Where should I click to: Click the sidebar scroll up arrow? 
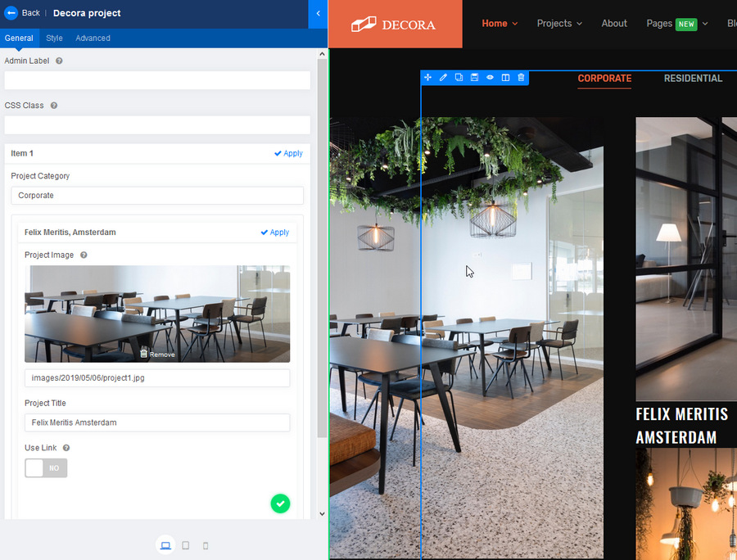322,54
